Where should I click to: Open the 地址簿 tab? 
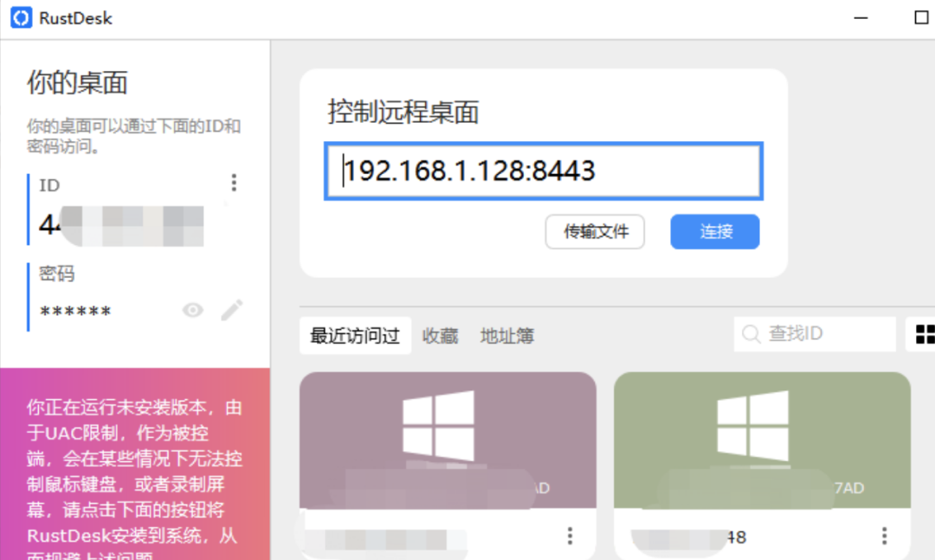click(x=506, y=336)
